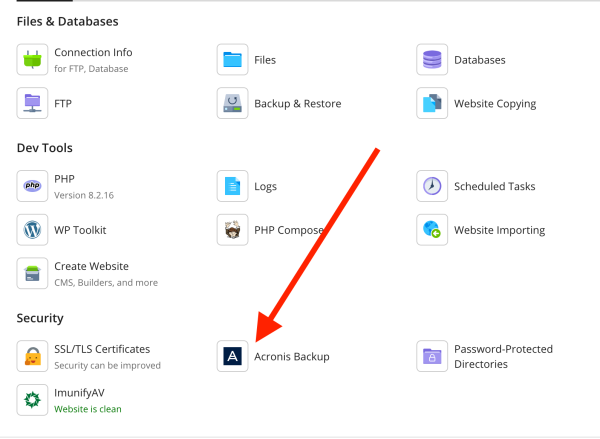Click the ImunifyAV text link
600x439 pixels.
coord(79,393)
